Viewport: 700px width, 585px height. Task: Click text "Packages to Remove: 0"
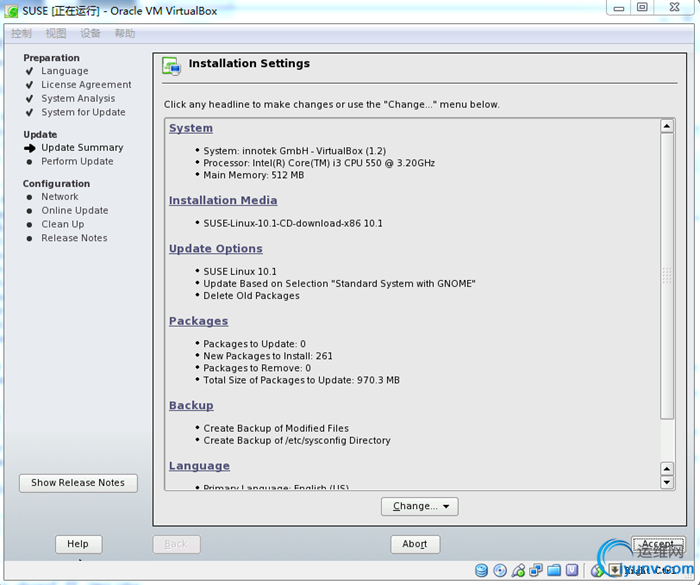257,368
